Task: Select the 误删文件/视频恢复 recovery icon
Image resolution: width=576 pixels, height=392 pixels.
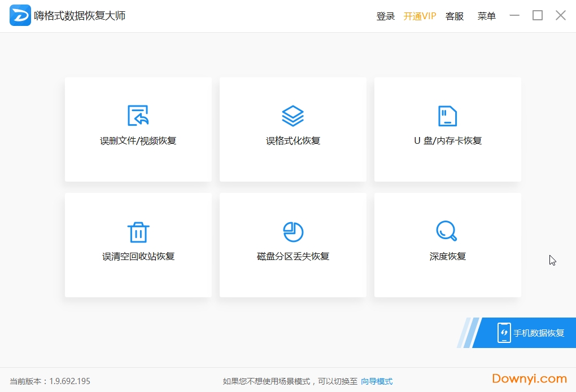Action: (138, 115)
